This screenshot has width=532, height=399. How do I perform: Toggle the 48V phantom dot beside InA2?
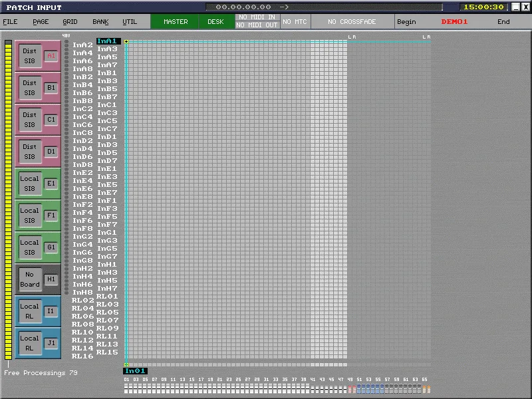[x=66, y=45]
